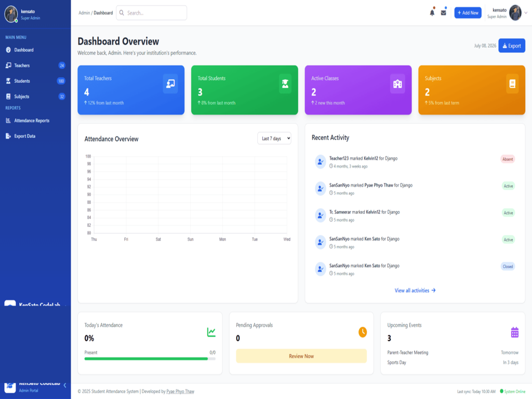
Task: Click the Students count badge 180
Action: 61,81
